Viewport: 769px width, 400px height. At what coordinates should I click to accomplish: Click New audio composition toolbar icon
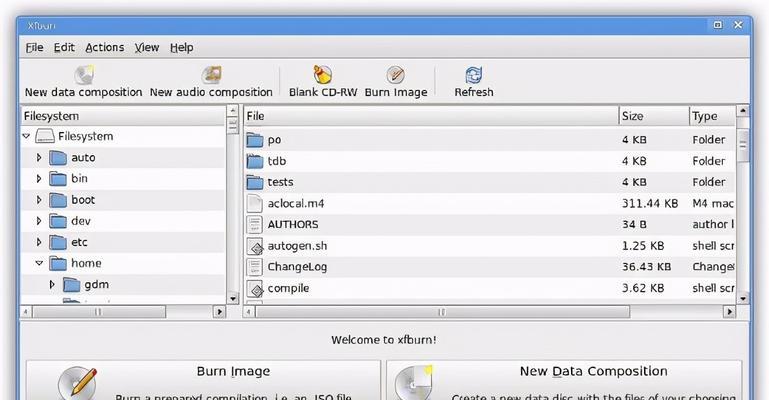point(211,75)
